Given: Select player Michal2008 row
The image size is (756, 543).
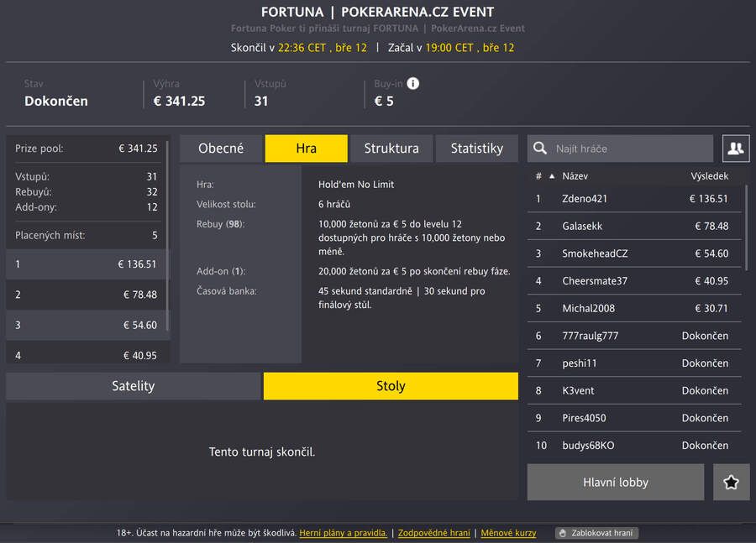Looking at the screenshot, I should point(634,308).
